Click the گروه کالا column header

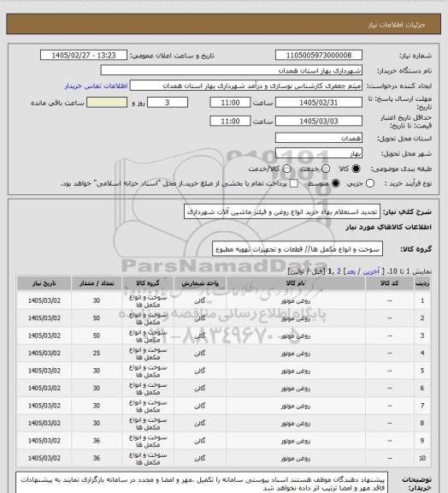[148, 283]
